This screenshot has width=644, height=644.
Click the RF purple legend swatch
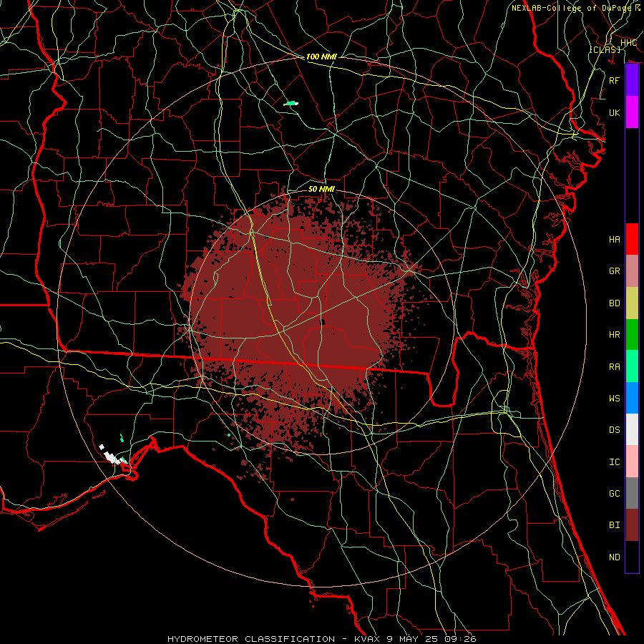click(x=632, y=80)
